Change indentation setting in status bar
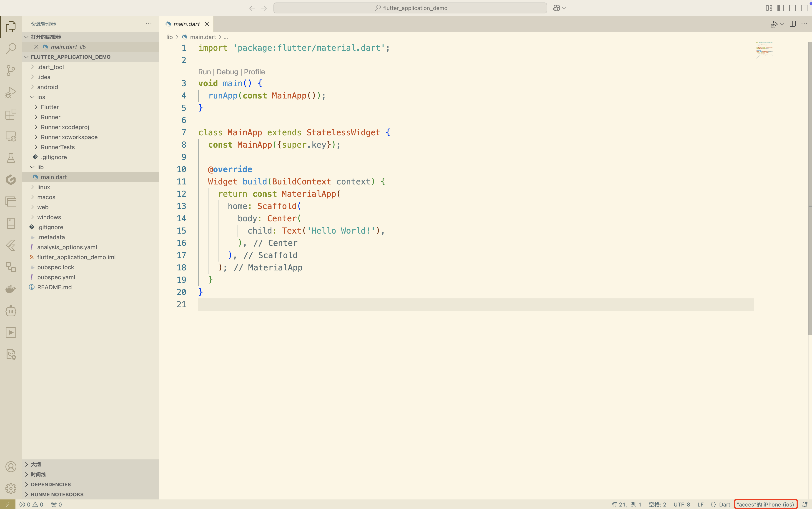The width and height of the screenshot is (812, 509). coord(657,504)
